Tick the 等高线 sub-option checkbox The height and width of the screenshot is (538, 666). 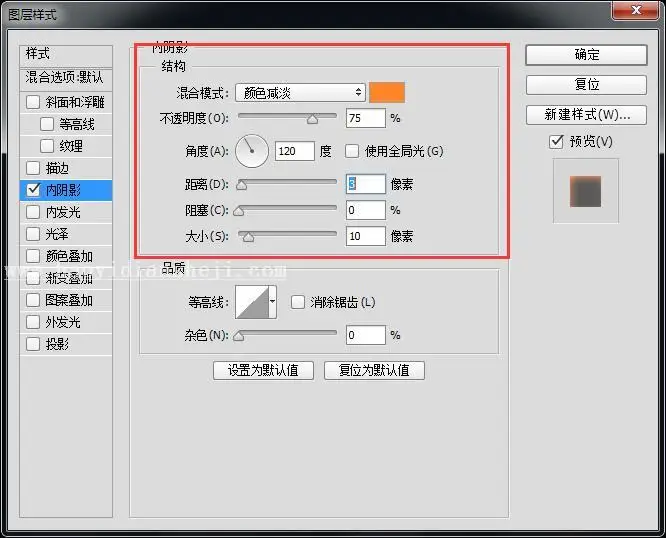pos(47,124)
